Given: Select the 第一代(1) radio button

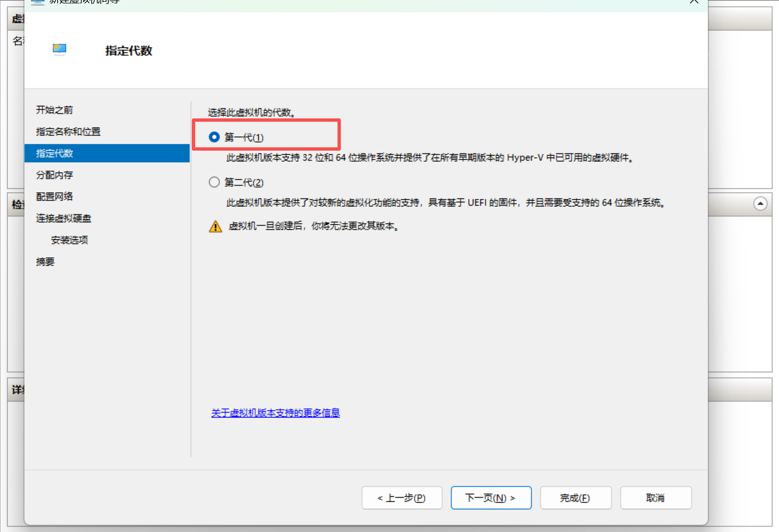Looking at the screenshot, I should click(x=214, y=137).
